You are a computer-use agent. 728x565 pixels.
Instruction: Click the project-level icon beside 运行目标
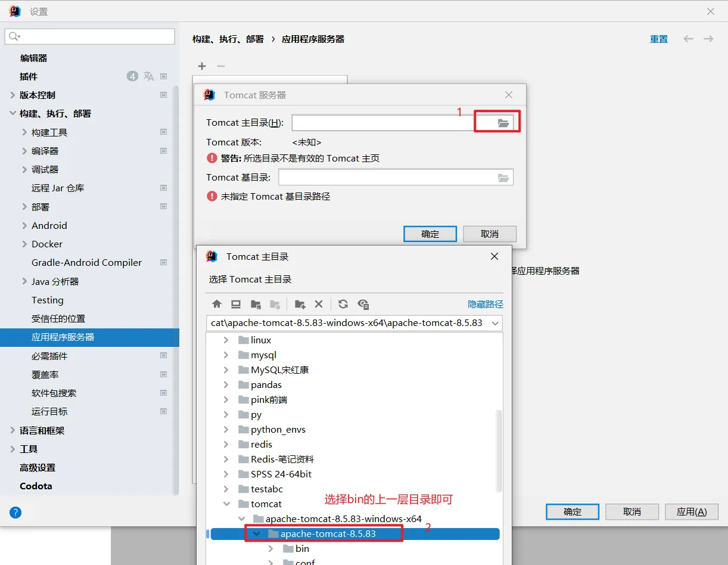click(x=164, y=411)
